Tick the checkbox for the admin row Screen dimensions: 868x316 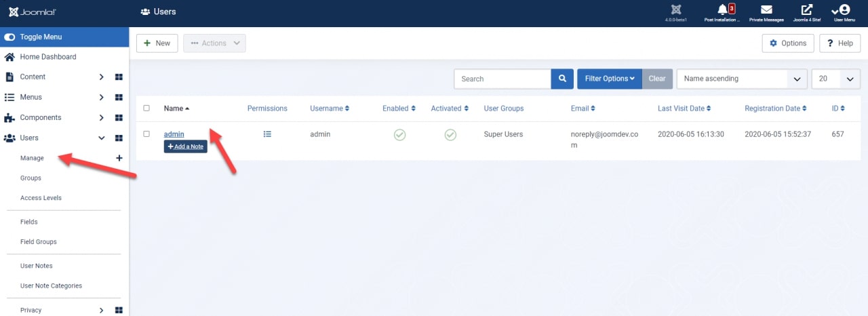pyautogui.click(x=146, y=134)
